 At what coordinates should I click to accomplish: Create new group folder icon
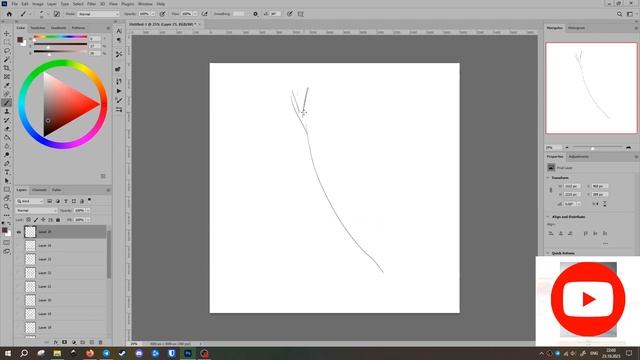[83, 342]
